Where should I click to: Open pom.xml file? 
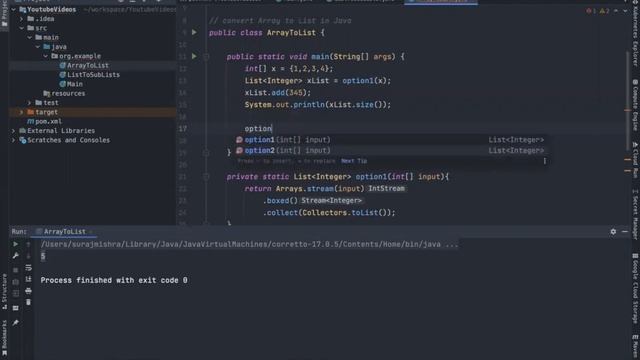click(x=44, y=121)
